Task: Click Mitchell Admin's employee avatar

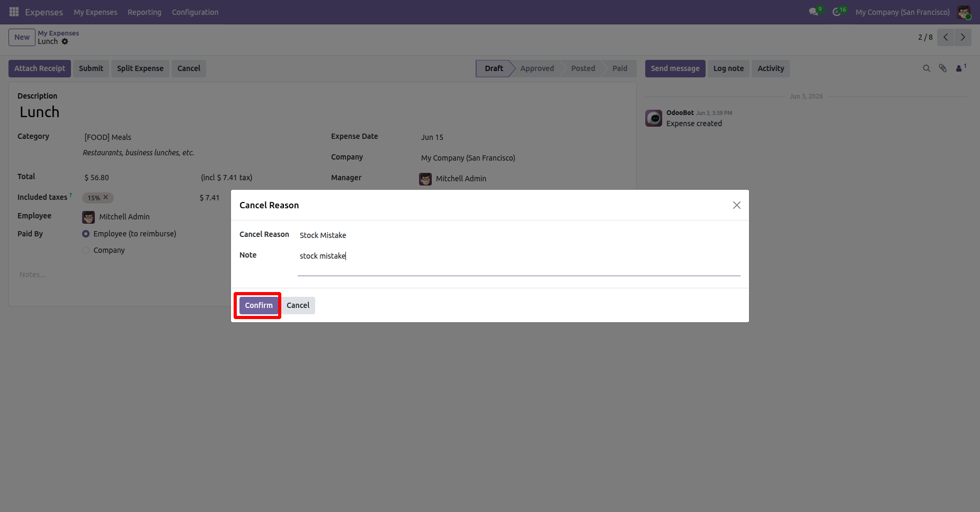Action: pyautogui.click(x=88, y=217)
